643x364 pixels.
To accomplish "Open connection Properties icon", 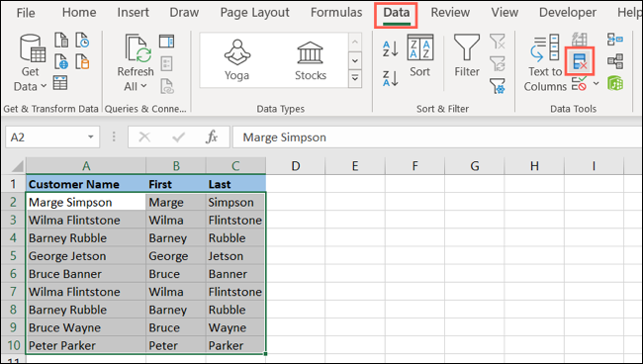I will click(166, 63).
